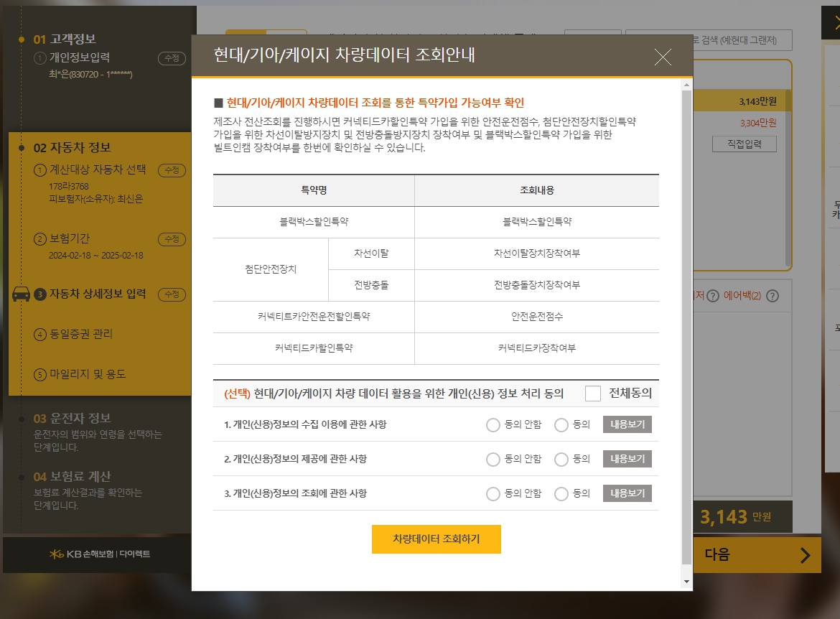This screenshot has height=619, width=840.
Task: Click the 블랙박스할인특약 cell in 특약명 column
Action: pyautogui.click(x=314, y=222)
